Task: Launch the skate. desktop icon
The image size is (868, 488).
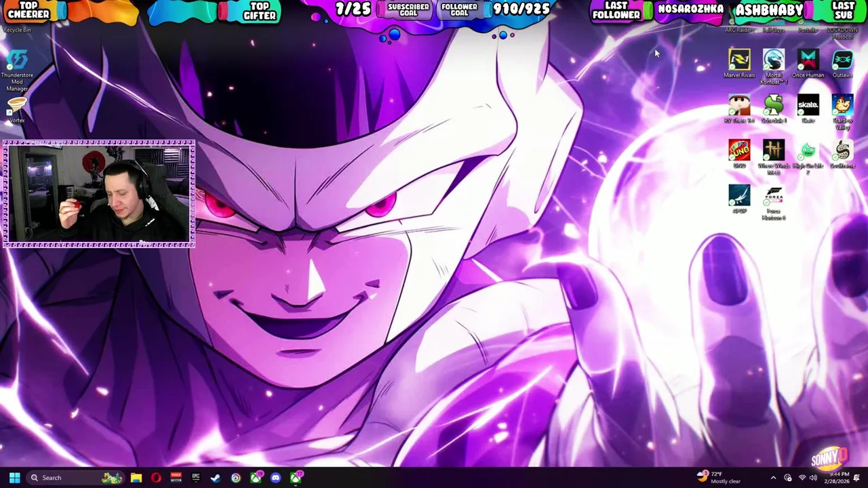Action: (808, 109)
